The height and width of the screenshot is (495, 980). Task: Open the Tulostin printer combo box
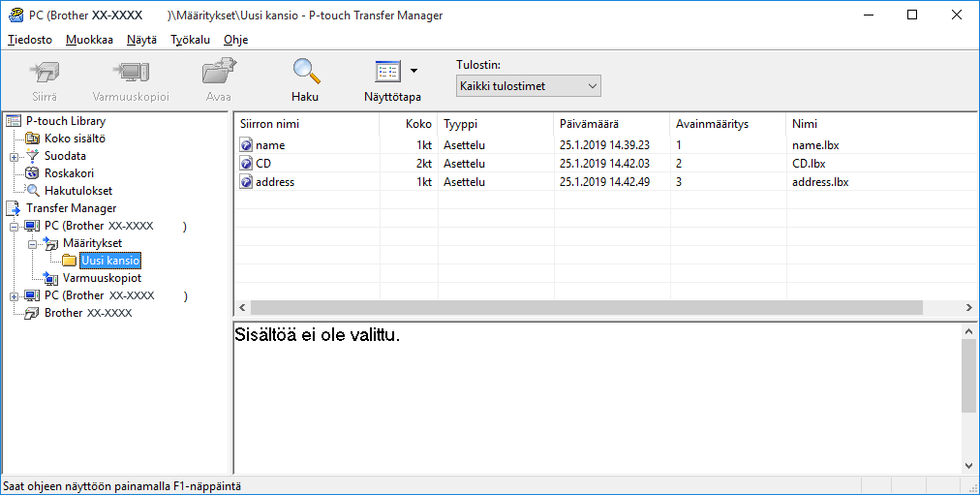(528, 86)
